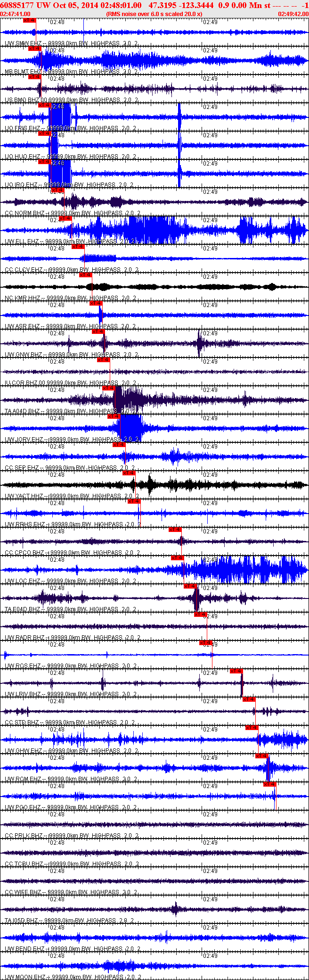The height and width of the screenshot is (980, 309).
Task: Select the UW ASR EHZ station label
Action: click(70, 326)
